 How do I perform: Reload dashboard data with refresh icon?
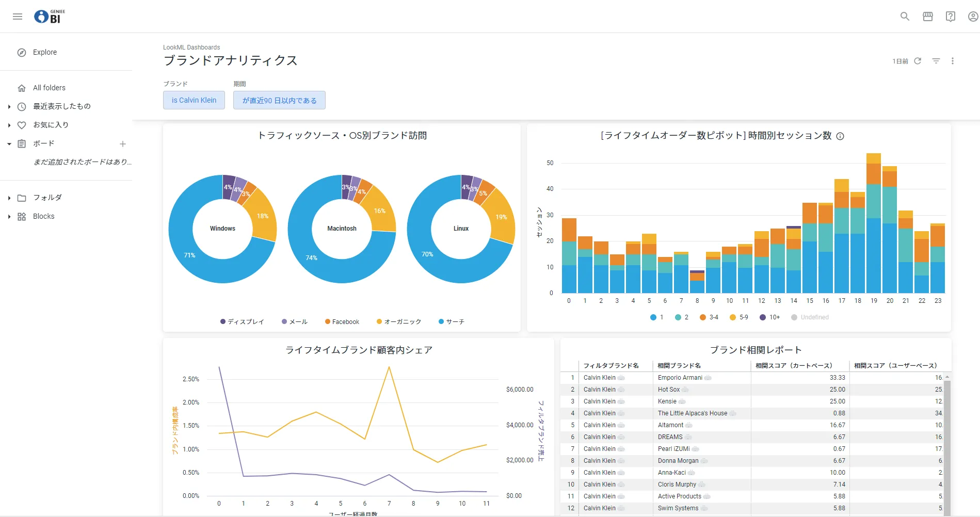point(918,61)
